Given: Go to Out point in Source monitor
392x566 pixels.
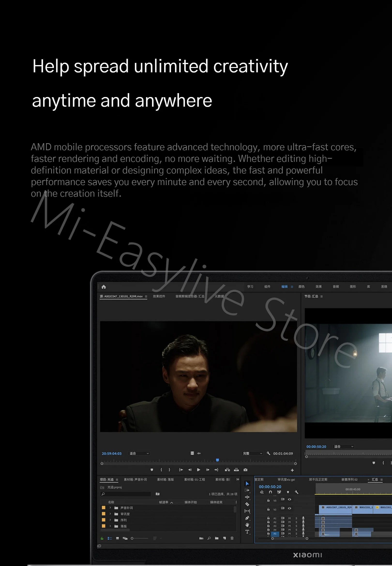Looking at the screenshot, I should point(216,470).
